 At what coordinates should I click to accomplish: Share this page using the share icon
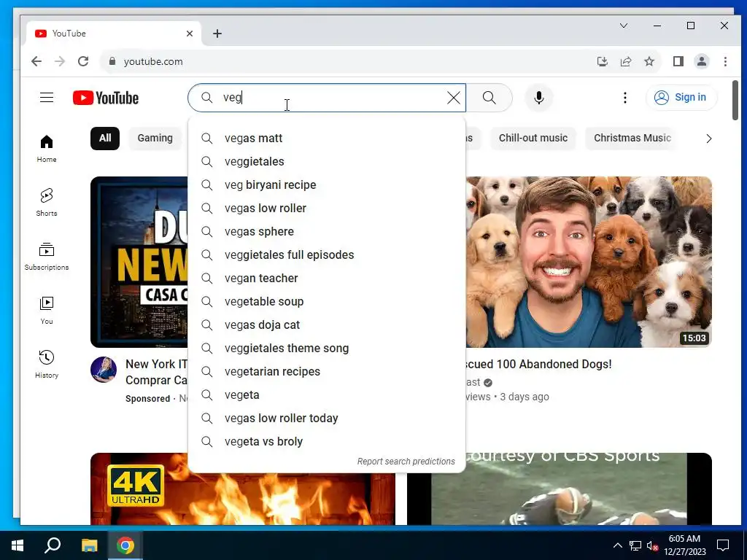[x=626, y=61]
